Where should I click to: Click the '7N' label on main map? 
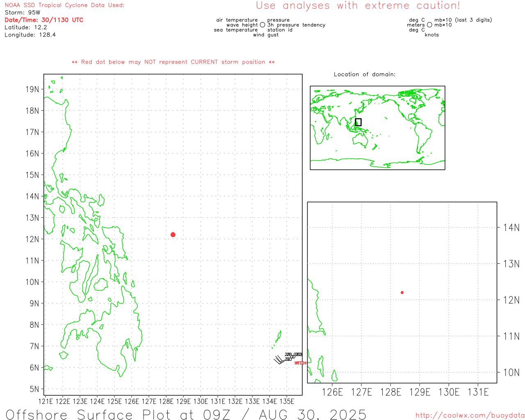(34, 346)
